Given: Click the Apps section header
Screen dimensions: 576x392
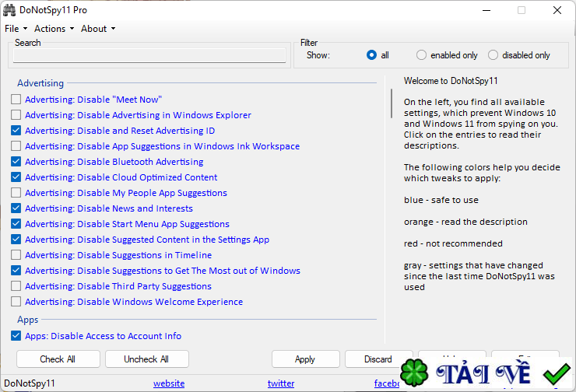Looking at the screenshot, I should (27, 320).
